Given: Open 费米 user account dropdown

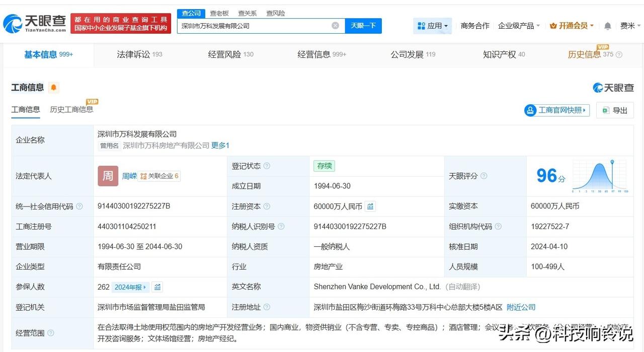Looking at the screenshot, I should [630, 26].
